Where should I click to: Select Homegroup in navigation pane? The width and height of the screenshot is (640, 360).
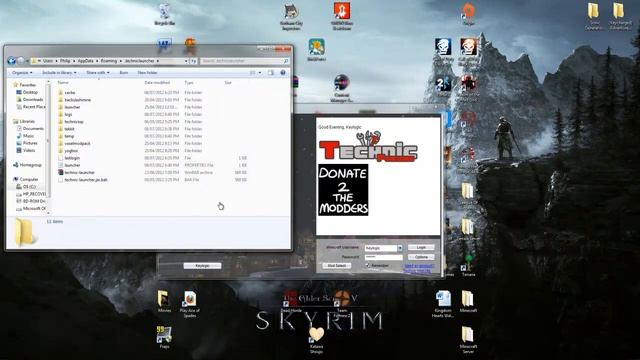[27, 165]
